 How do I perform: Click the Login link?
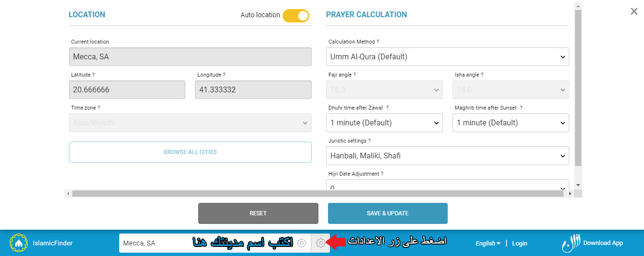(x=520, y=243)
